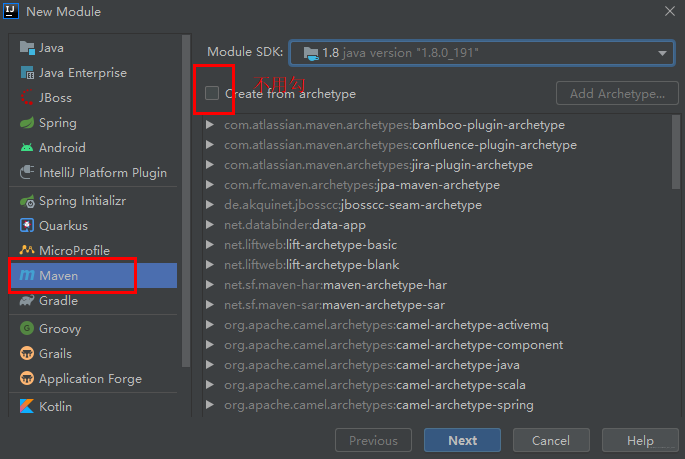Screen dimensions: 685x459
Task: Expand the jira-plugin-archetype node
Action: tap(210, 165)
